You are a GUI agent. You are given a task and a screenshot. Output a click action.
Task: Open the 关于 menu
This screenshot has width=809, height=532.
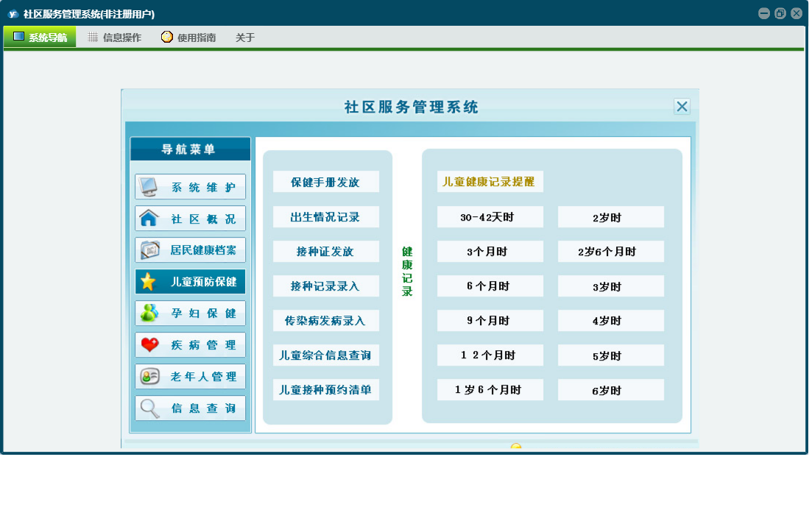245,38
